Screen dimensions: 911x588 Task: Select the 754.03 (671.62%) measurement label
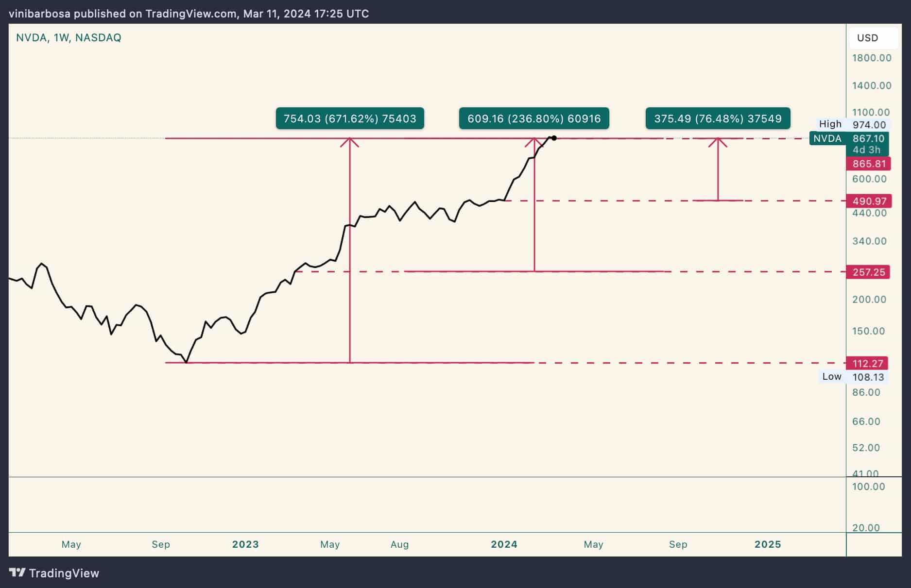(350, 118)
